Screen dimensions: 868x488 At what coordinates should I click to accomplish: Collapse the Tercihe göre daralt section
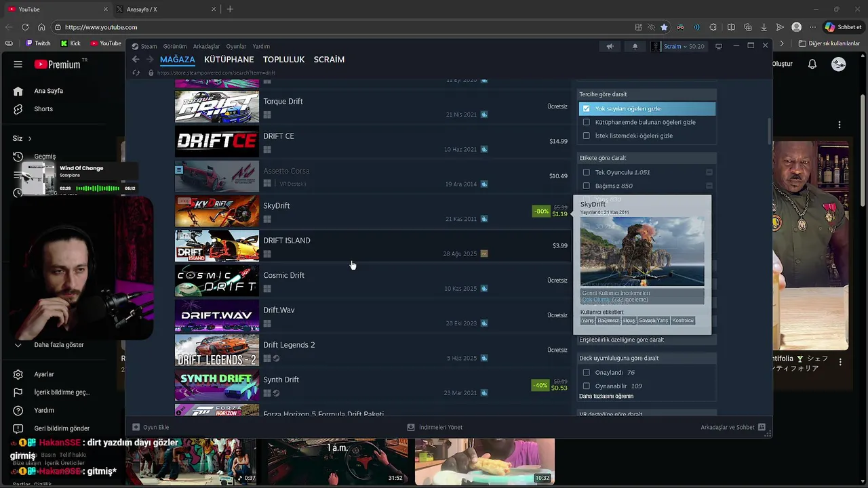[647, 94]
